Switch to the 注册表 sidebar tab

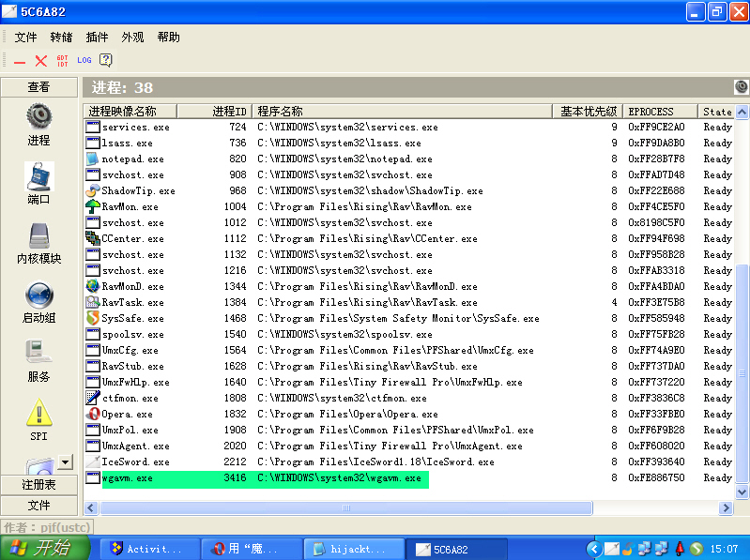(38, 485)
